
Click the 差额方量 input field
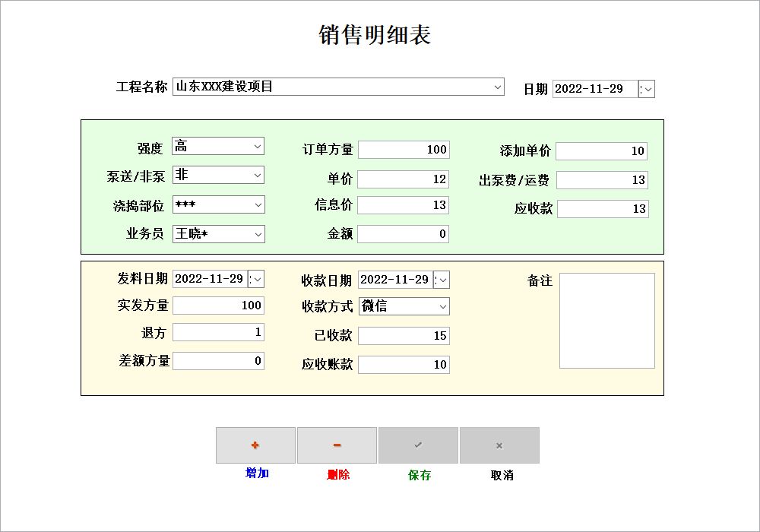[219, 361]
